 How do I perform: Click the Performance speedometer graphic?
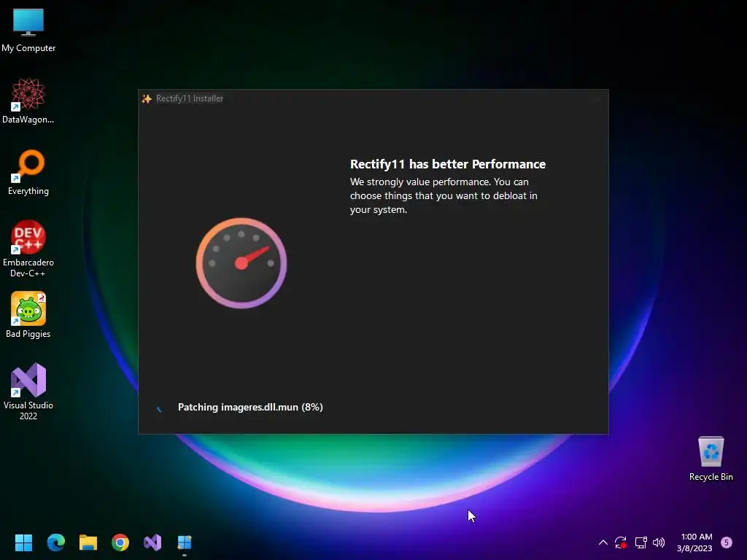pyautogui.click(x=241, y=262)
